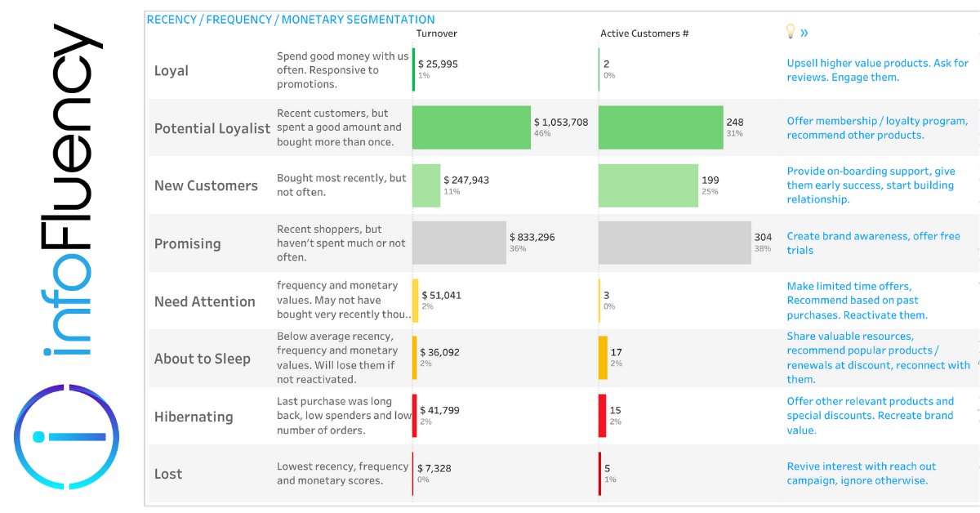Click the Loyal segment label
The width and height of the screenshot is (980, 513).
pos(171,71)
